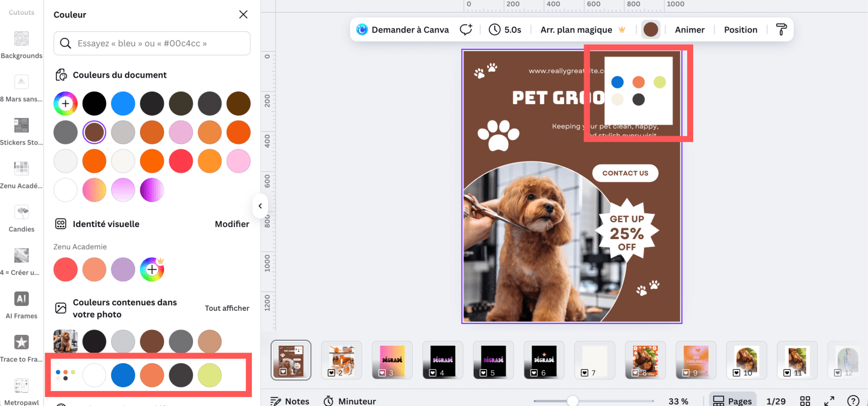Image resolution: width=868 pixels, height=406 pixels.
Task: Open the grid view icon
Action: (x=805, y=401)
